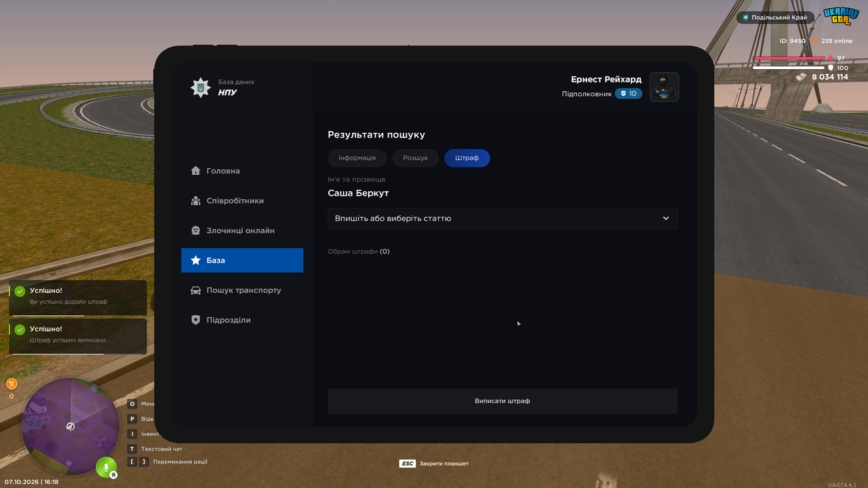Click the НПУ police badge logo
868x488 pixels.
point(201,87)
